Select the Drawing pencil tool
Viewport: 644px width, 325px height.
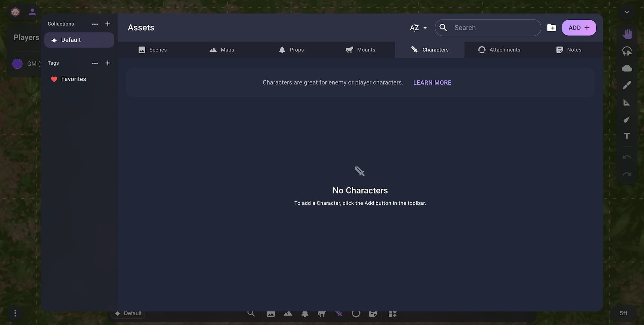pos(627,85)
